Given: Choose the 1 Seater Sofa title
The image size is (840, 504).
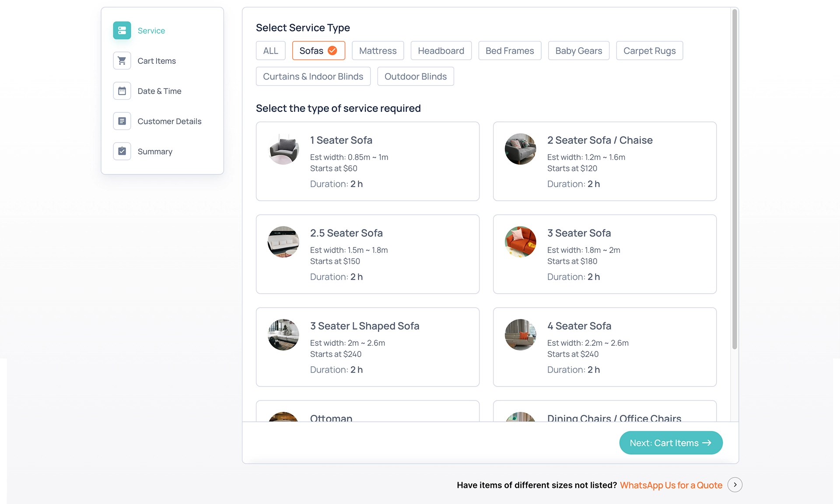Looking at the screenshot, I should coord(341,140).
